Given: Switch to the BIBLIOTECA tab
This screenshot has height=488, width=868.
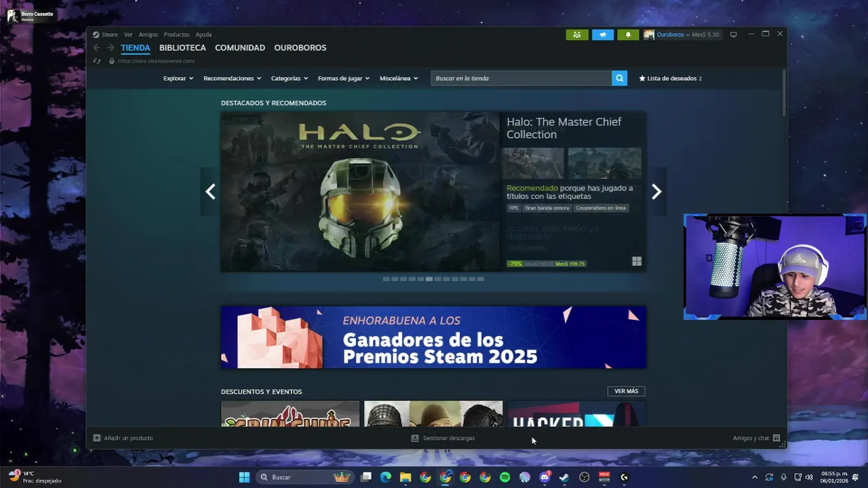Looking at the screenshot, I should [x=182, y=47].
